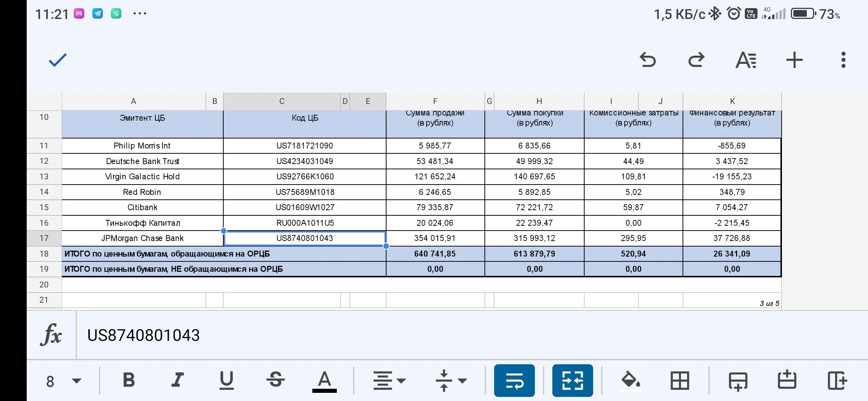Toggle underline formatting
The width and height of the screenshot is (868, 401).
pos(227,380)
